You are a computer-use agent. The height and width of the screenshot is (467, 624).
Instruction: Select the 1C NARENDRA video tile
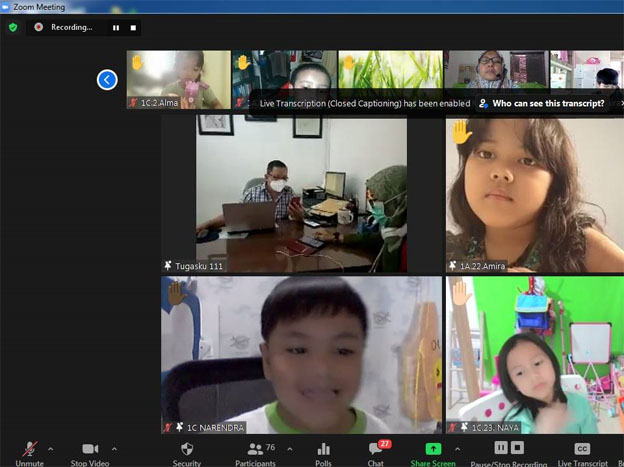click(x=301, y=355)
